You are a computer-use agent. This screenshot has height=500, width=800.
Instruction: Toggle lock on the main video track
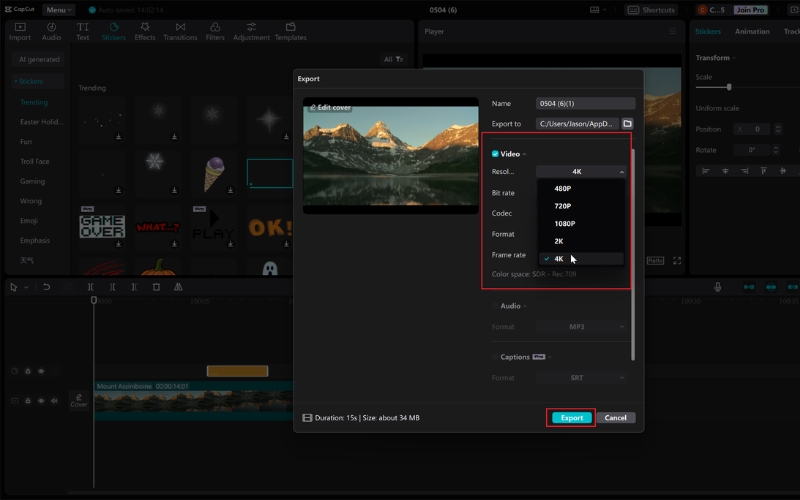[x=28, y=401]
